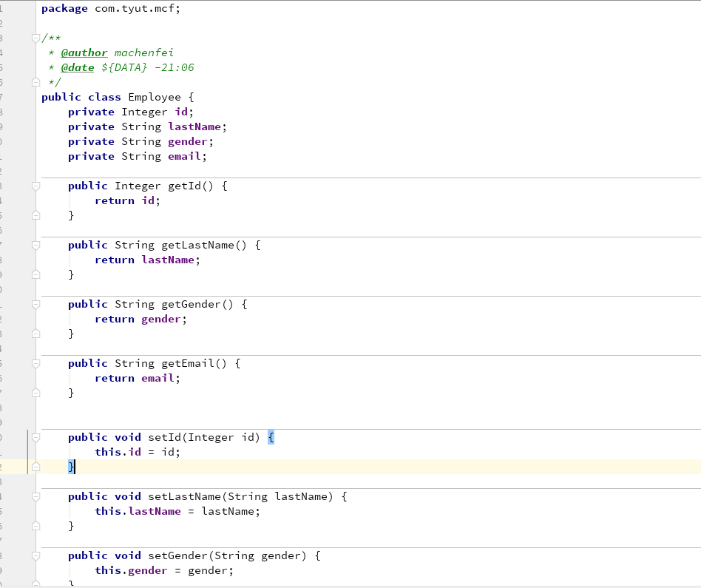The height and width of the screenshot is (588, 701).
Task: Click the -21:06 time in the comment
Action: click(x=175, y=67)
